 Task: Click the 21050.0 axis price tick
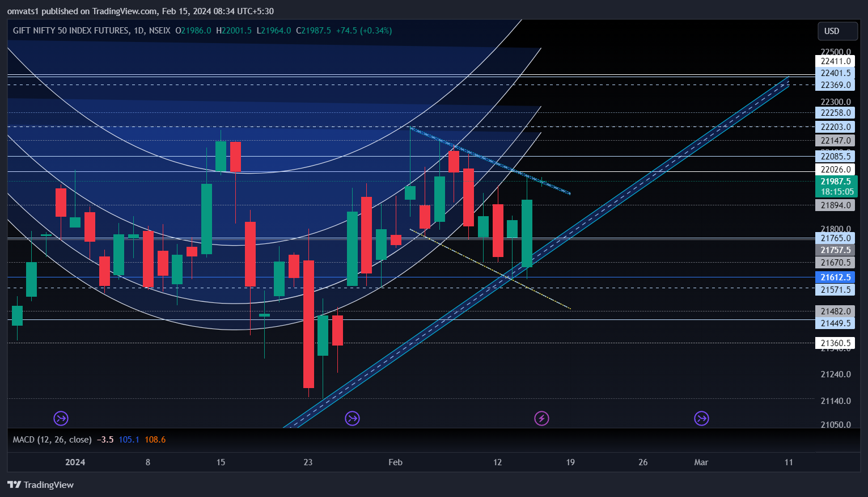pos(836,425)
